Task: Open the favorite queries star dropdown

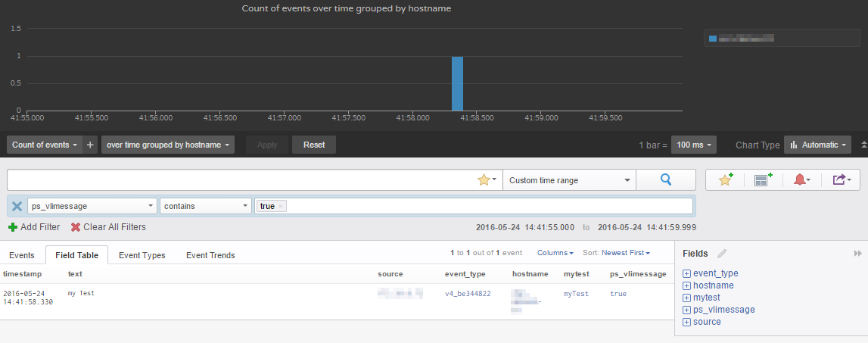Action: [x=487, y=180]
